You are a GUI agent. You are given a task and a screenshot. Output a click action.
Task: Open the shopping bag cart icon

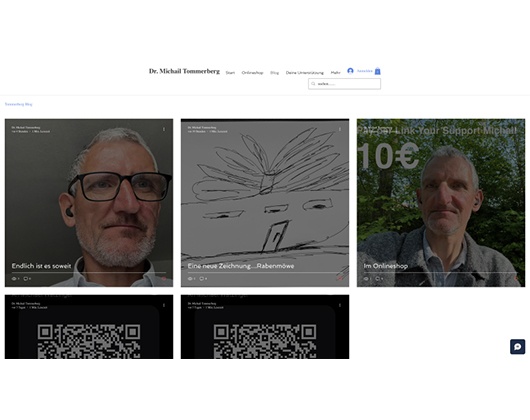[x=378, y=71]
